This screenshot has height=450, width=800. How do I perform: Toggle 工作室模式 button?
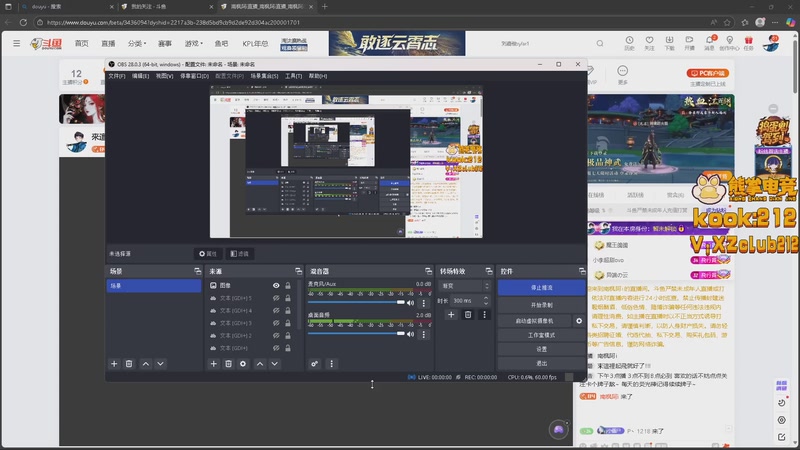[x=541, y=335]
